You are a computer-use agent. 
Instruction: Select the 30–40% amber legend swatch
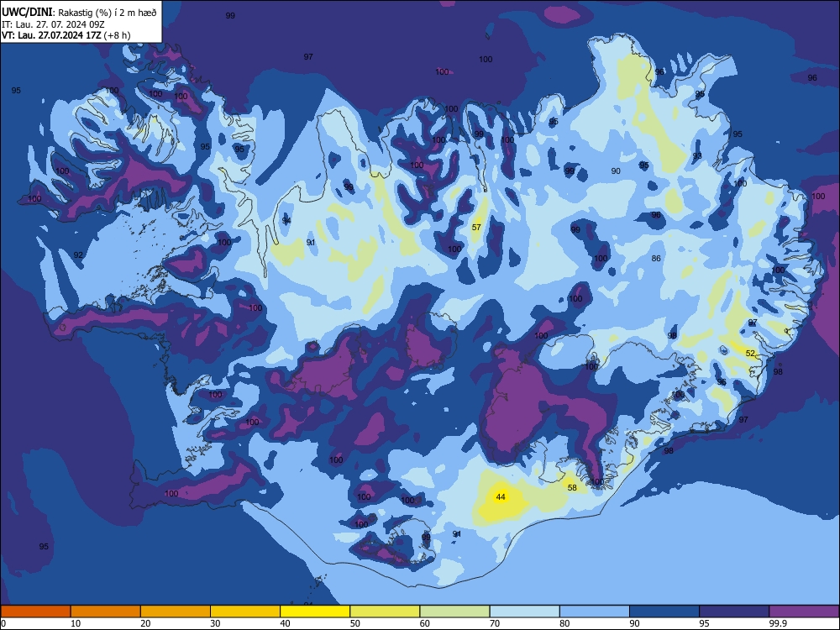click(x=245, y=612)
